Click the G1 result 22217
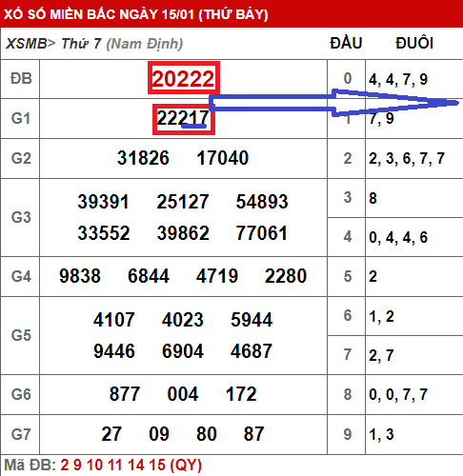The height and width of the screenshot is (476, 463). 183,118
